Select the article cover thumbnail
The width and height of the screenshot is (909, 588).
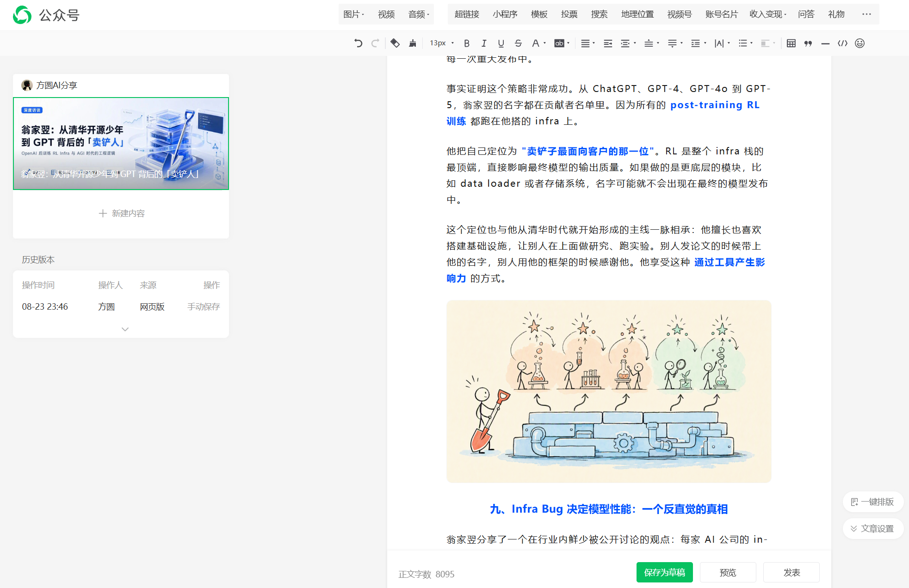tap(121, 143)
